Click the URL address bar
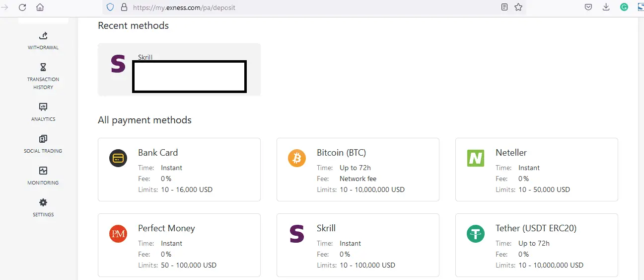The height and width of the screenshot is (280, 644). (x=298, y=7)
